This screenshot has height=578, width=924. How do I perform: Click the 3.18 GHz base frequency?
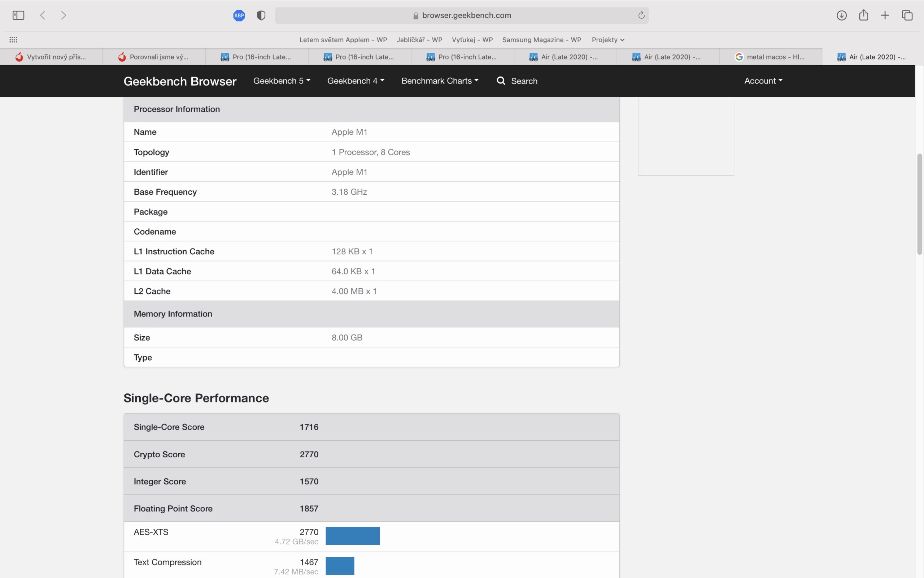coord(349,192)
